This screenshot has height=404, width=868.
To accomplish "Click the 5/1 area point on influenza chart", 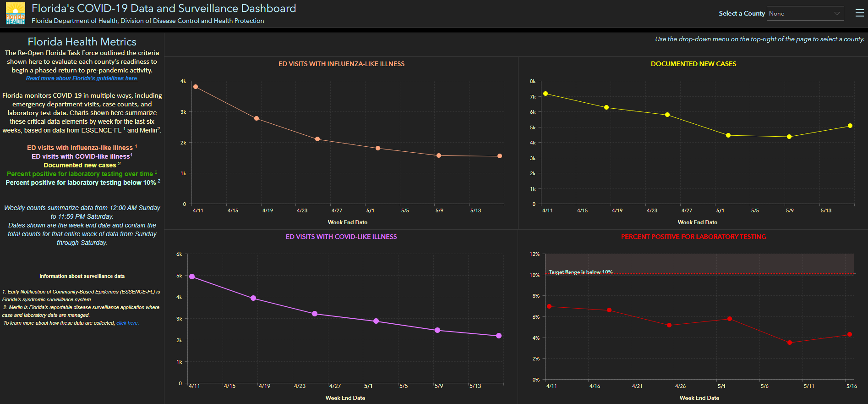I will 378,148.
